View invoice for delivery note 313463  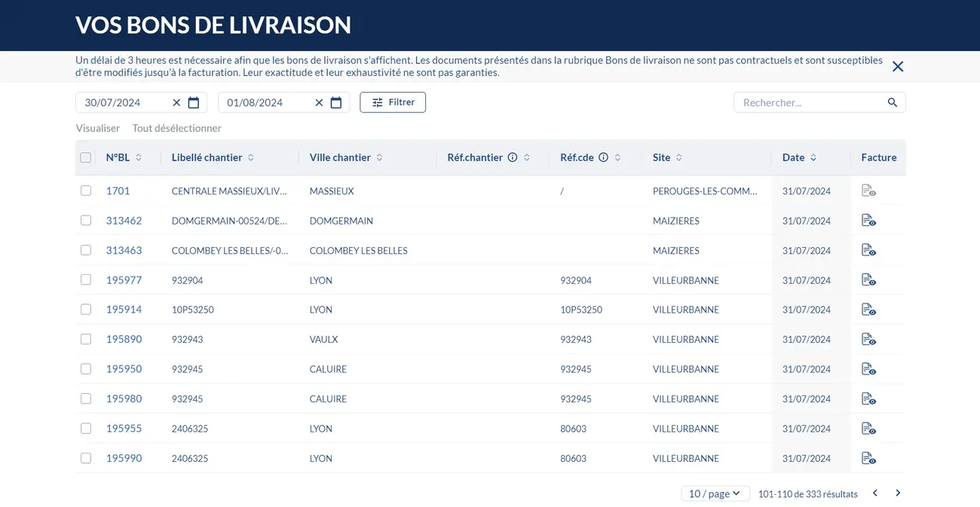[868, 250]
